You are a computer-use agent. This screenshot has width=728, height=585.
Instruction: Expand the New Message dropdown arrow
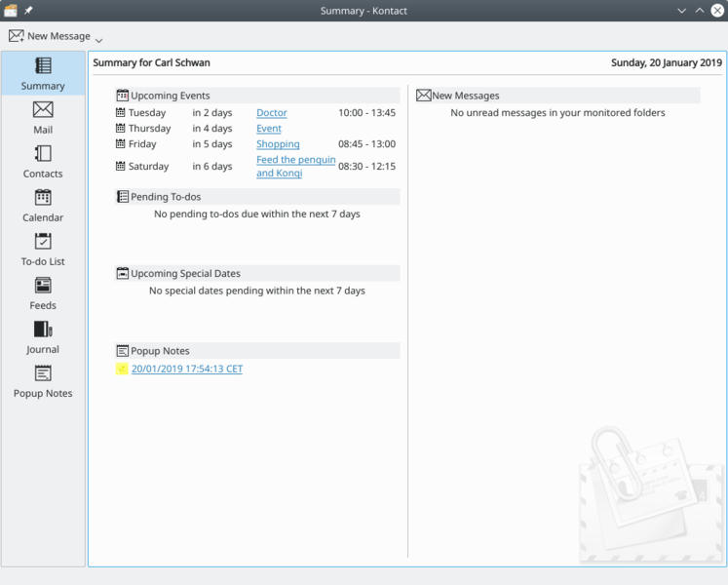[98, 40]
